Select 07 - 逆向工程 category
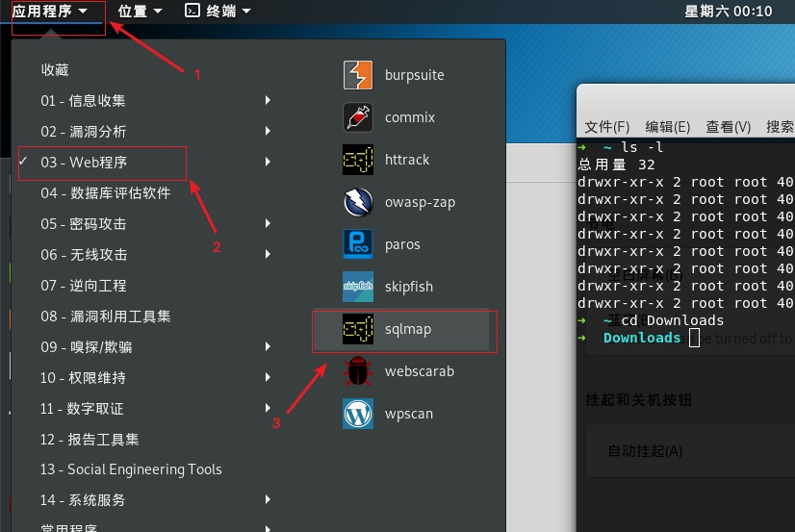 pyautogui.click(x=83, y=286)
